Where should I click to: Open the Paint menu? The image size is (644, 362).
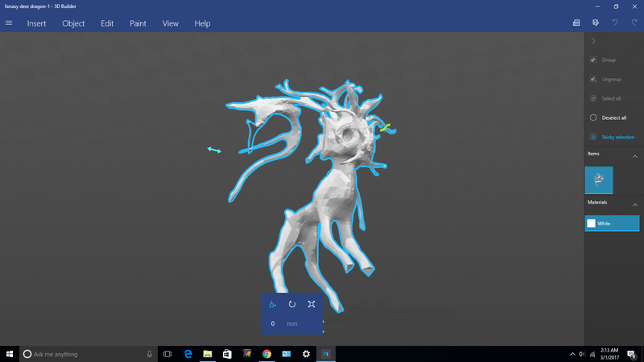(138, 23)
